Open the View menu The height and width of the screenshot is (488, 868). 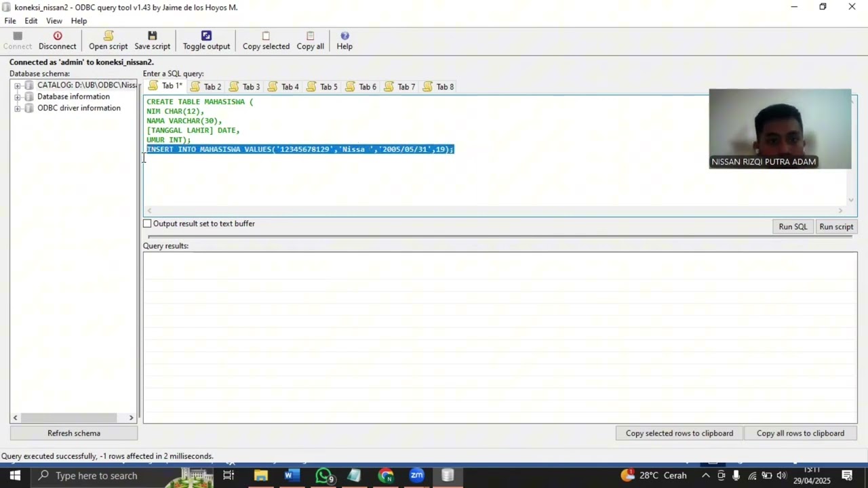point(54,21)
